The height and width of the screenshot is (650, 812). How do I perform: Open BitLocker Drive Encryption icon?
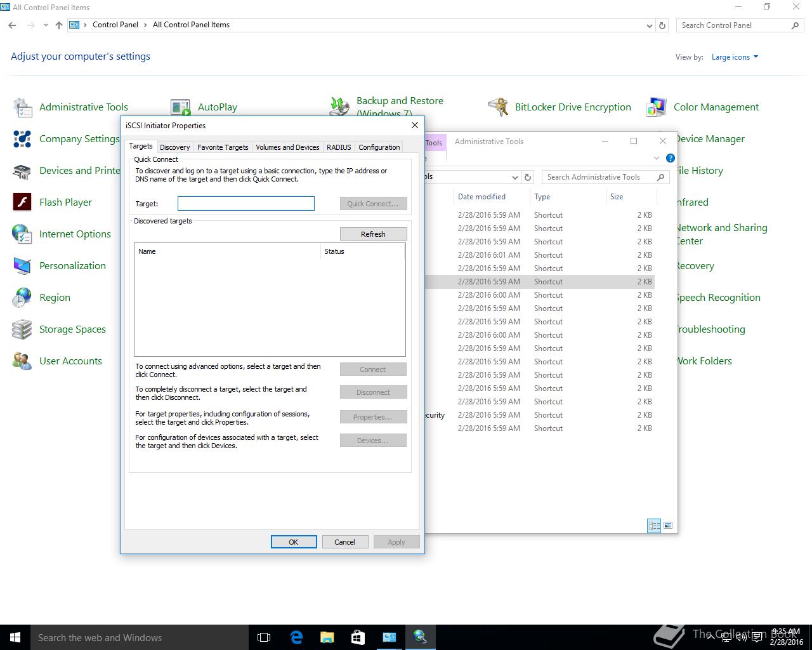pyautogui.click(x=498, y=107)
